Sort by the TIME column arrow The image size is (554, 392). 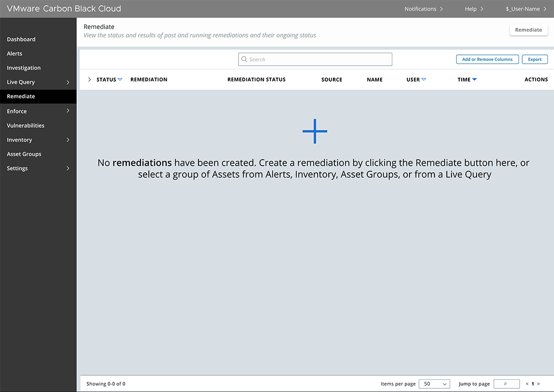pyautogui.click(x=474, y=80)
